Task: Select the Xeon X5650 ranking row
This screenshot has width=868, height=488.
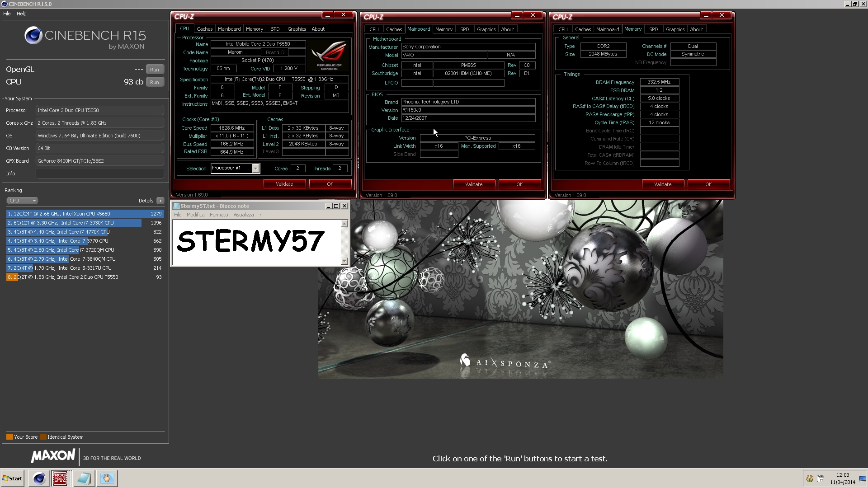Action: pyautogui.click(x=85, y=214)
